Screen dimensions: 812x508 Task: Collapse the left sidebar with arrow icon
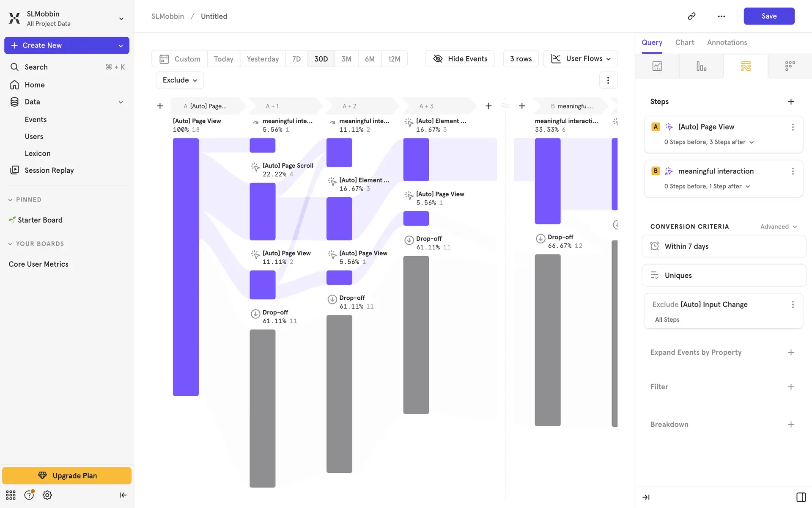123,495
